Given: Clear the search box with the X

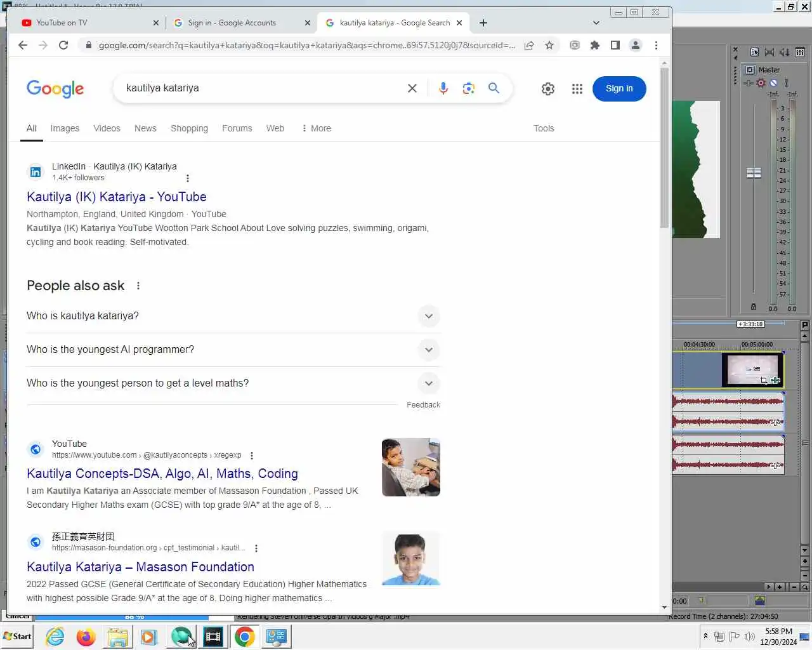Looking at the screenshot, I should coord(412,88).
